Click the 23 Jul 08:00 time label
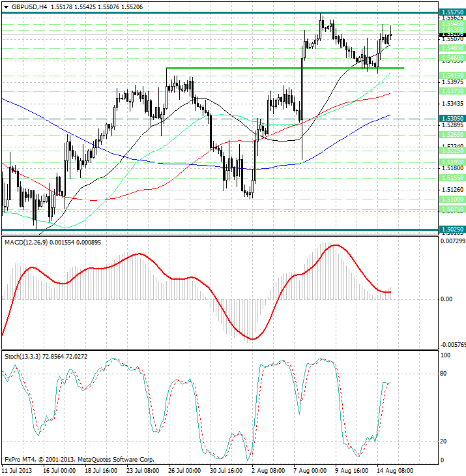466x476 pixels. (142, 469)
